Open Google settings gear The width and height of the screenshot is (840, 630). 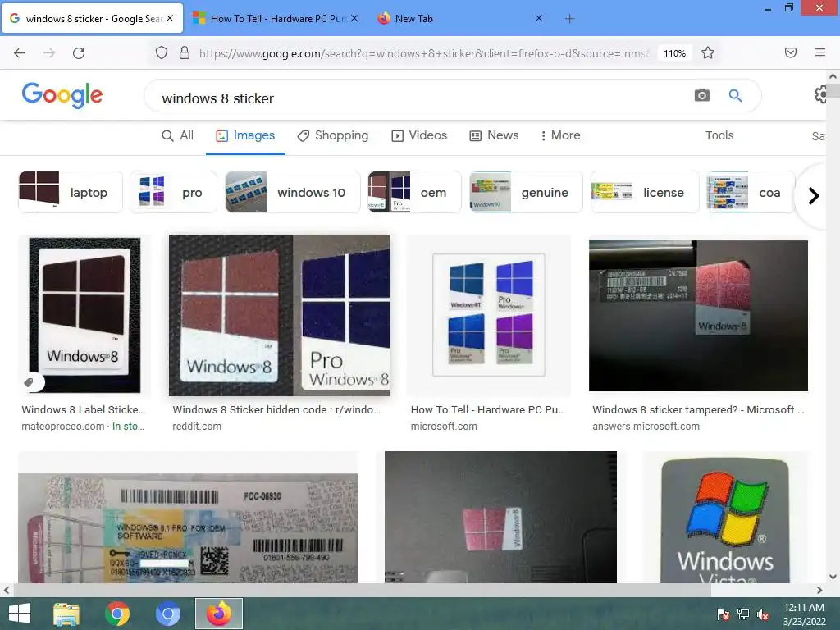pyautogui.click(x=822, y=95)
